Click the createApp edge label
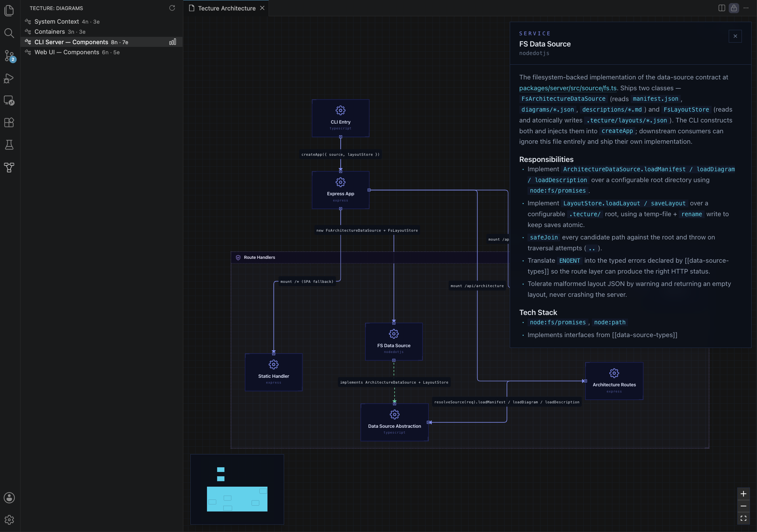The width and height of the screenshot is (757, 532). tap(340, 154)
